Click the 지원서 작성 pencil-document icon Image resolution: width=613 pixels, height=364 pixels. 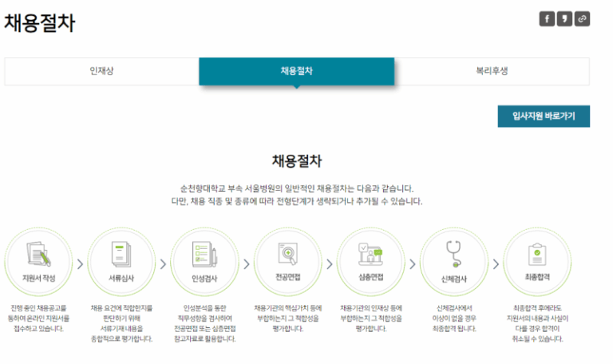[38, 253]
